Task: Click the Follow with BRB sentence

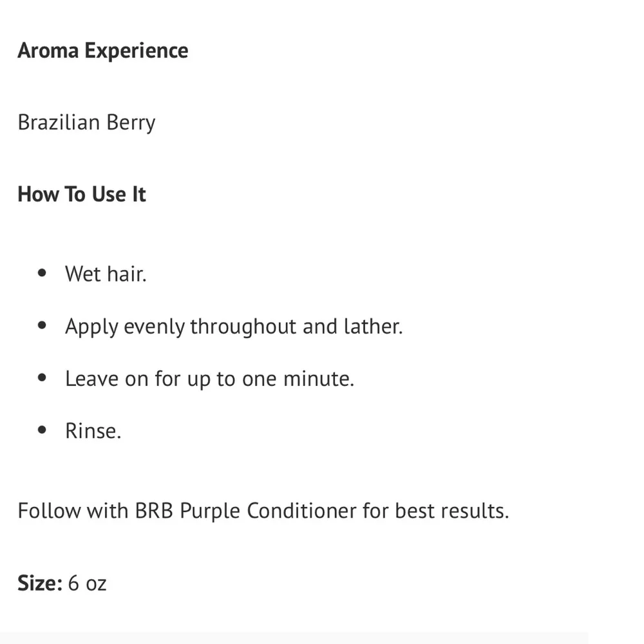Action: 263,511
